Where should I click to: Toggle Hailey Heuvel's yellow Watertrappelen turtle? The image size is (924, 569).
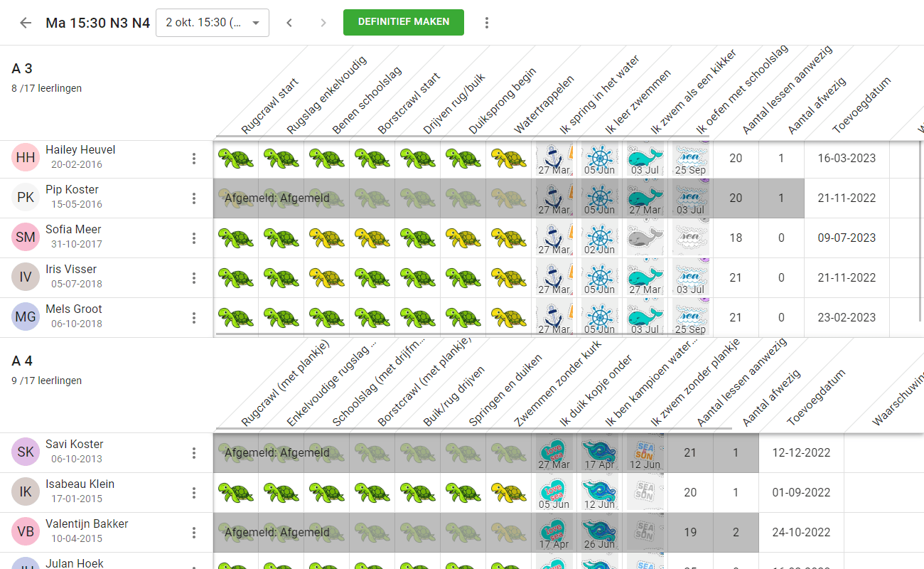pyautogui.click(x=508, y=158)
